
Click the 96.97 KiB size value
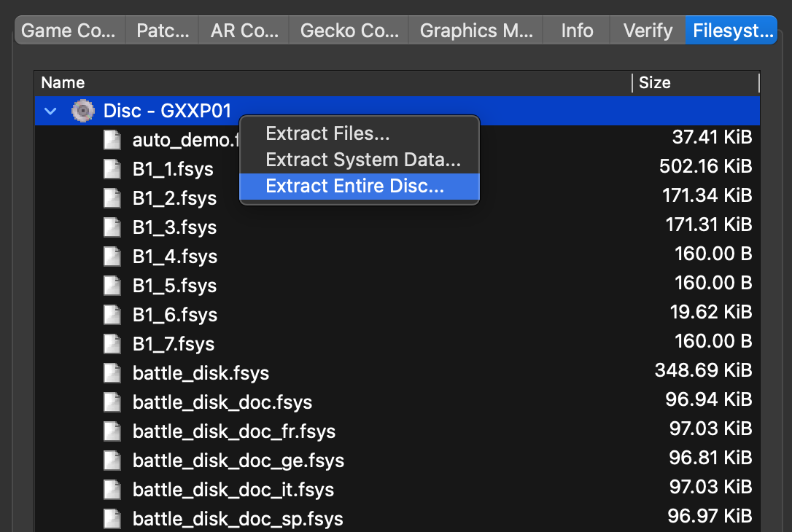(x=710, y=516)
